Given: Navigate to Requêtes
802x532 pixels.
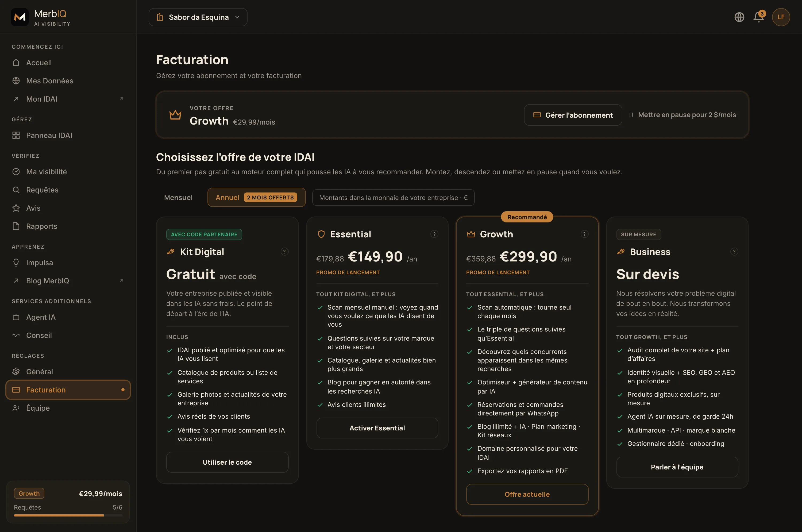Looking at the screenshot, I should [x=68, y=190].
